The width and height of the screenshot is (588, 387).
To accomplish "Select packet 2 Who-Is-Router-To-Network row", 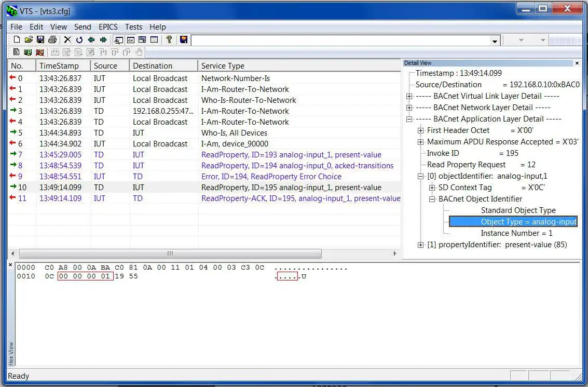I will click(x=204, y=100).
